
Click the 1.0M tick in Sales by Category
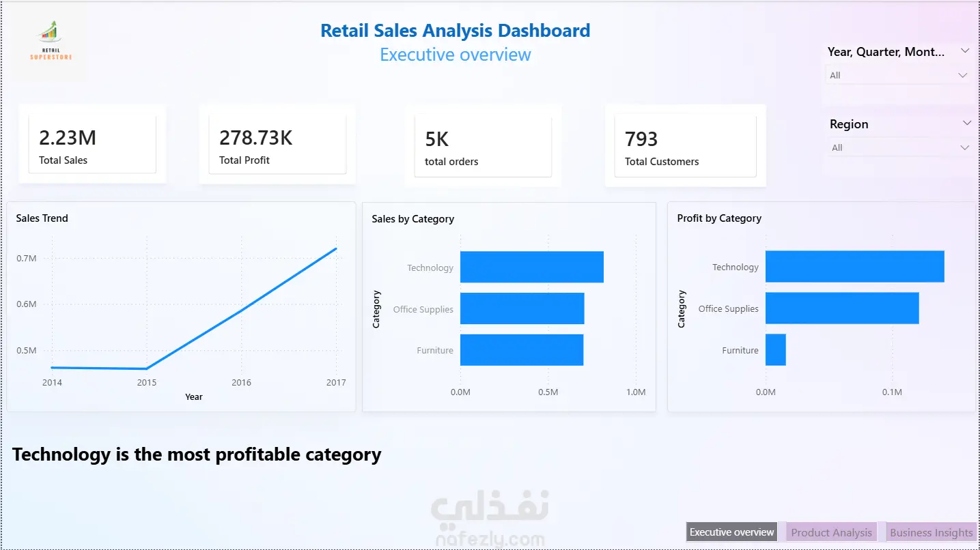point(636,392)
